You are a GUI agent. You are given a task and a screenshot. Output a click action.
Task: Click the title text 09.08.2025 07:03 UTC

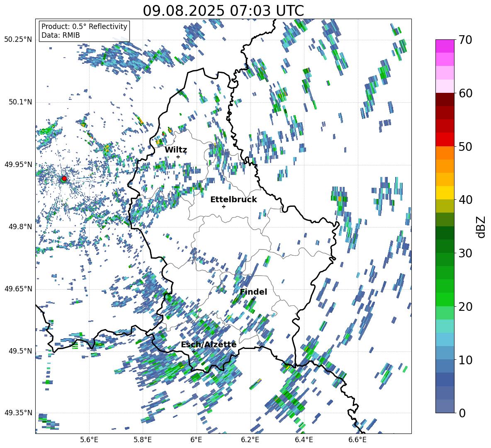pos(223,11)
